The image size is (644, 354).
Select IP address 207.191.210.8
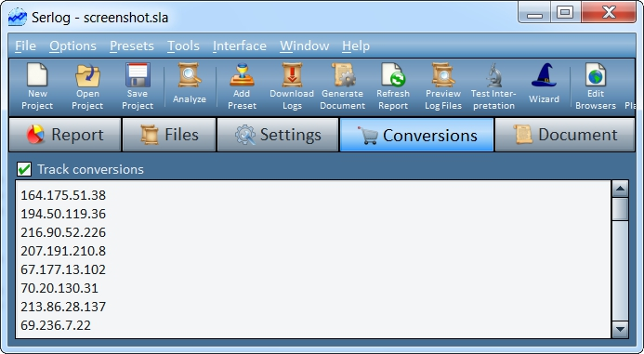63,251
